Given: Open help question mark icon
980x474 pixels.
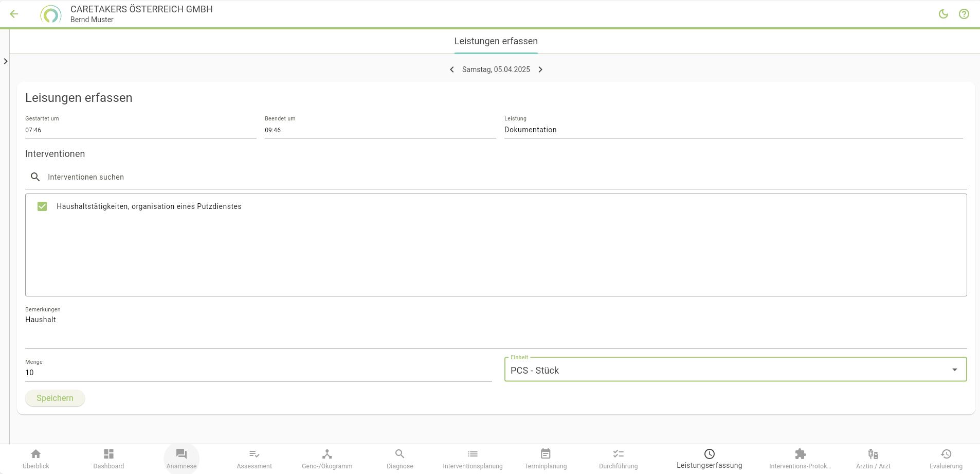Looking at the screenshot, I should click(x=964, y=14).
